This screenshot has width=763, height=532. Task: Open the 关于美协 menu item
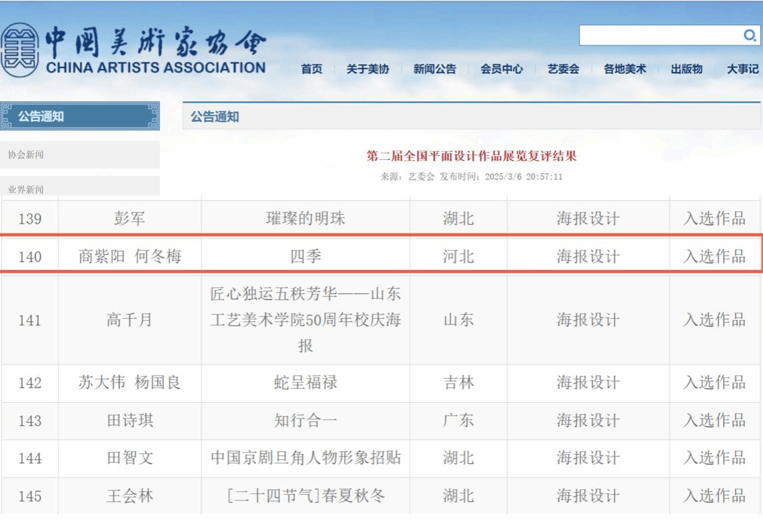click(367, 69)
